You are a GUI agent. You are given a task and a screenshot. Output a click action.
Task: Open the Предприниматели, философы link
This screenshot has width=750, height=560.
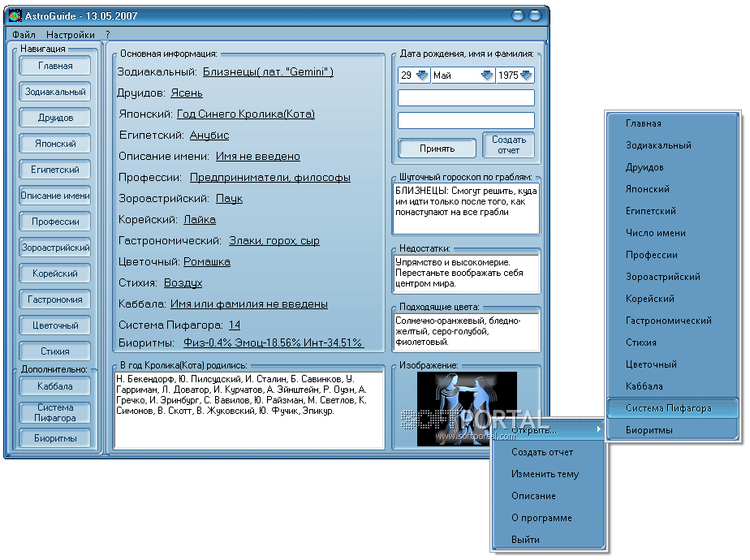pyautogui.click(x=270, y=178)
